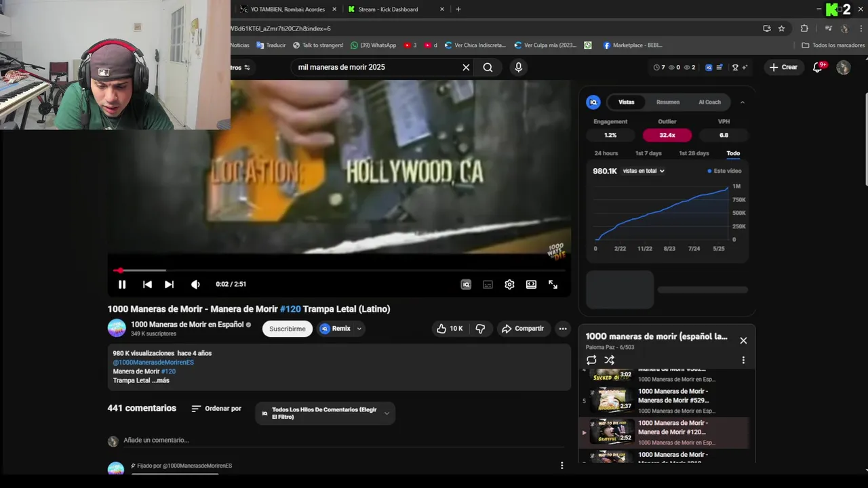The height and width of the screenshot is (488, 868).
Task: Skip to next video in playlist
Action: tap(169, 285)
